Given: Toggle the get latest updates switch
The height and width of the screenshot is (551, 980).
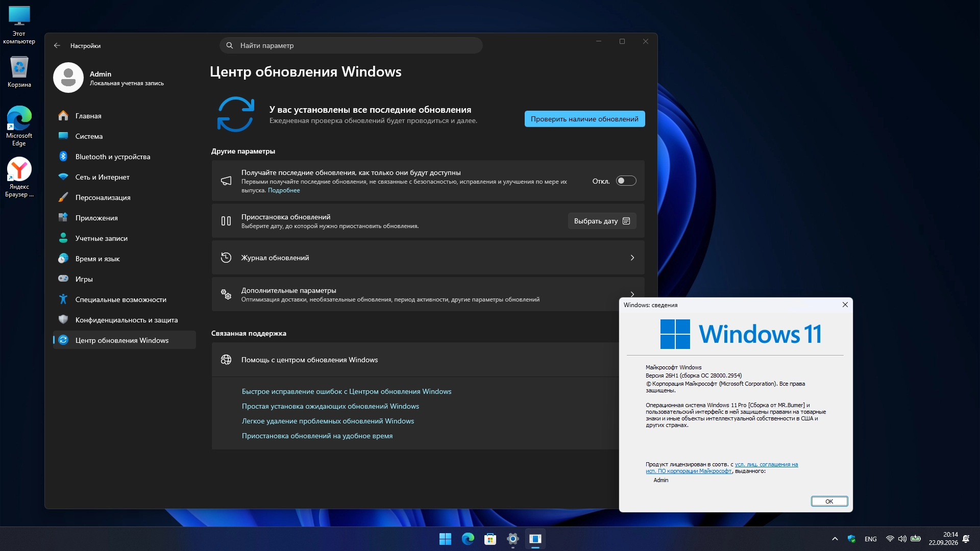Looking at the screenshot, I should [626, 181].
